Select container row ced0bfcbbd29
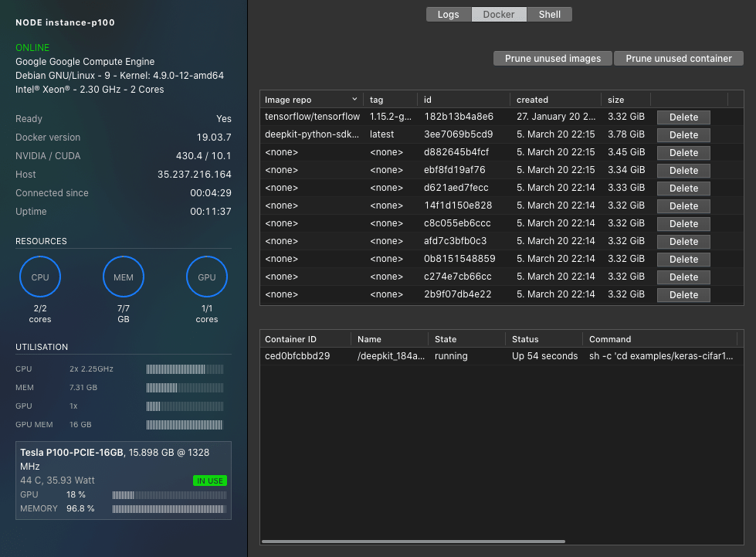 coord(501,356)
